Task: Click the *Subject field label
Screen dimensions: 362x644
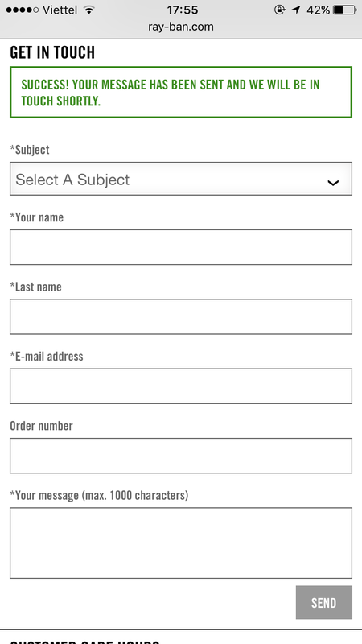Action: point(30,150)
